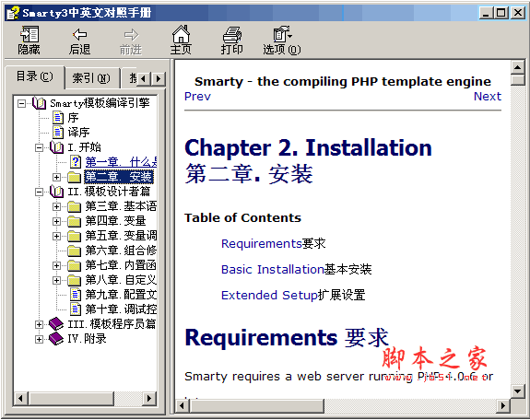Click the folder icon of 第二章. 安装
Viewport: 530px width, 420px height.
click(x=74, y=177)
